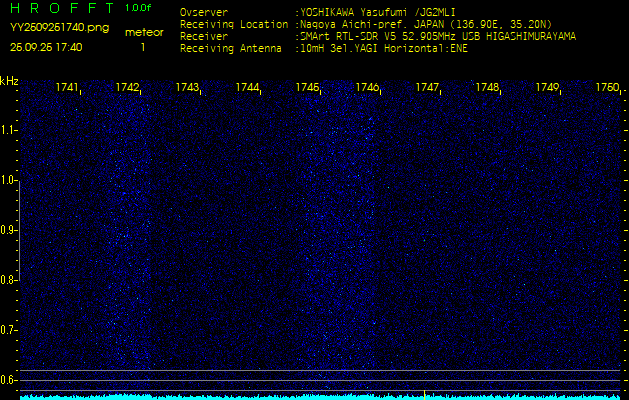Click the 'Ovserver' field label
Viewport: 629px width, 400px height.
(x=204, y=12)
